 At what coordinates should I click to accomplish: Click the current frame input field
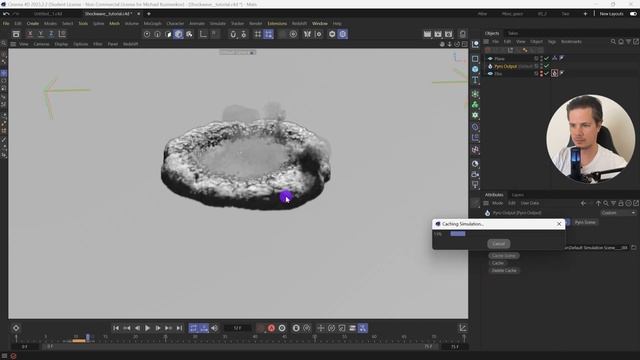(238, 328)
